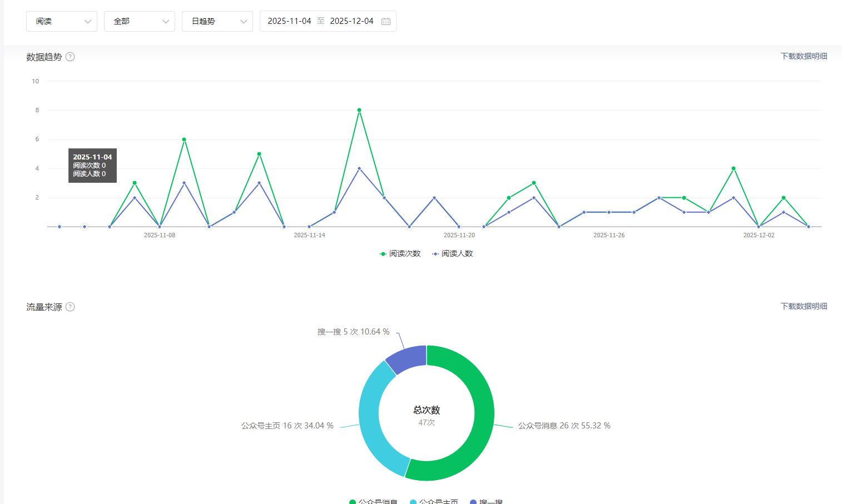
Task: Click the purple dot marker for 搜一搜 legend
Action: point(473,502)
